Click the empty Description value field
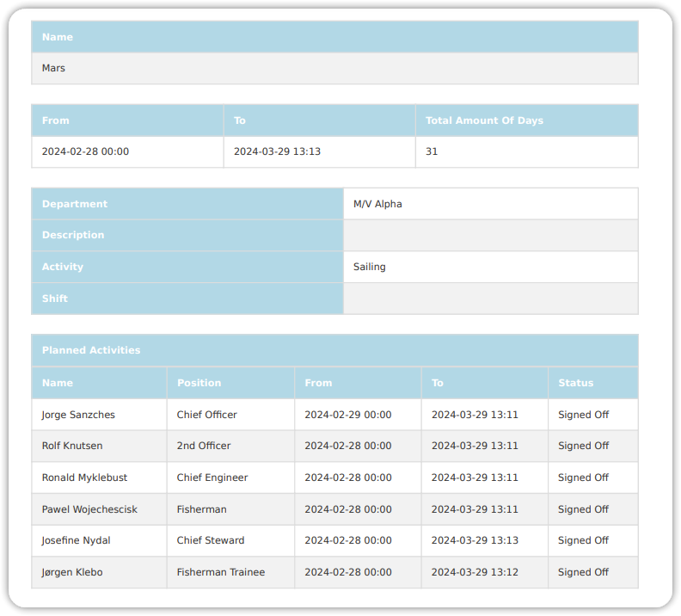681x616 pixels. point(490,235)
